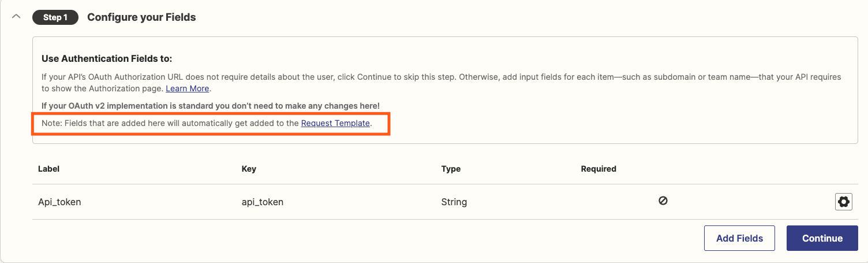Open gear settings for Api_token field
868x263 pixels.
tap(843, 201)
